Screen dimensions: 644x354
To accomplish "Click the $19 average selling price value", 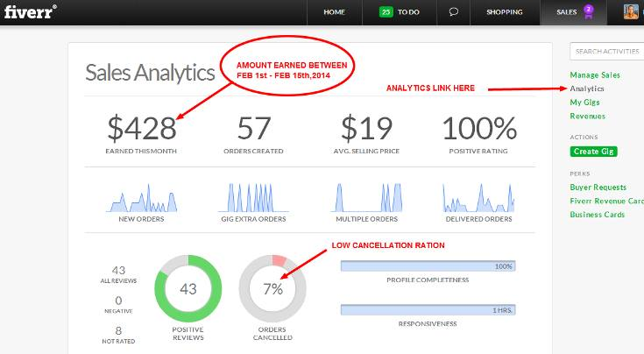I will (367, 128).
